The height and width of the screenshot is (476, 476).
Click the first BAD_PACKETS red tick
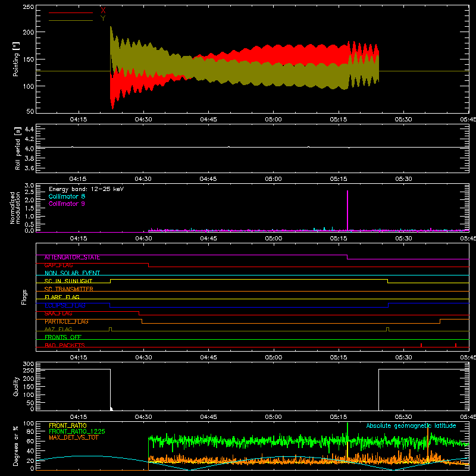(421, 345)
